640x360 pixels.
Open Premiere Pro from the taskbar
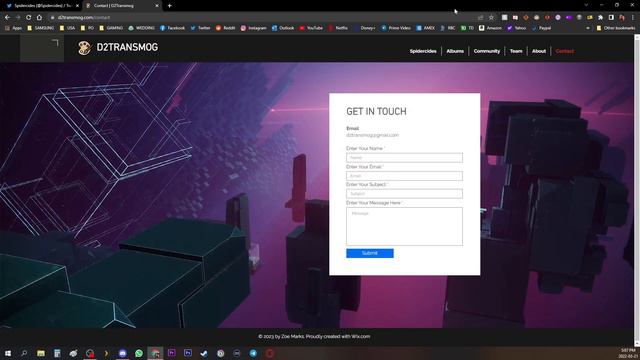tap(171, 353)
